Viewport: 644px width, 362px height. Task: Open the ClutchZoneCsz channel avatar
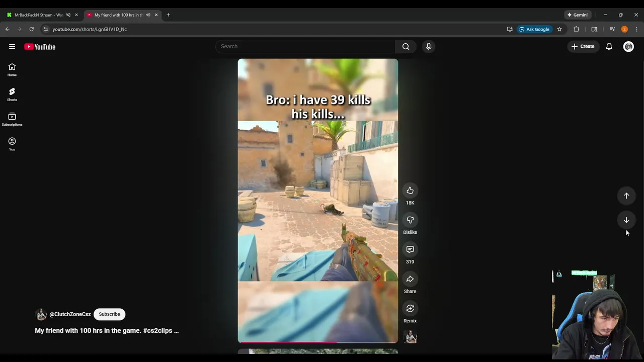coord(41,315)
